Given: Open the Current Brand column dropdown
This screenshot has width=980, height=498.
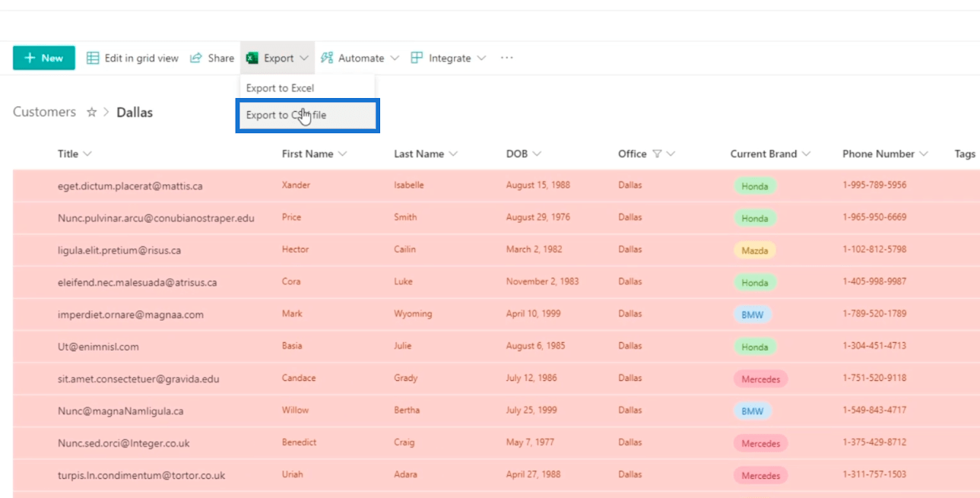Looking at the screenshot, I should [x=806, y=154].
